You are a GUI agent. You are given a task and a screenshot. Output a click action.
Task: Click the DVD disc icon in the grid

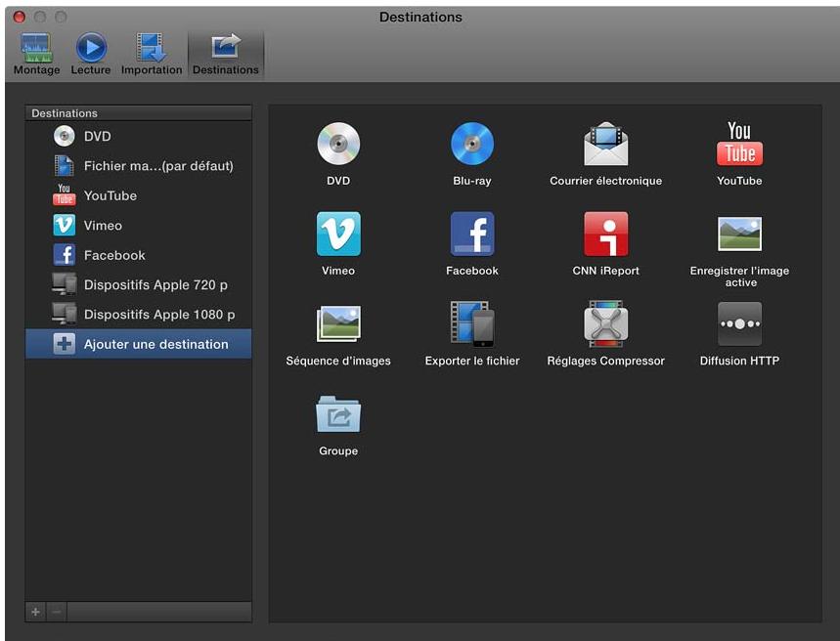coord(338,144)
